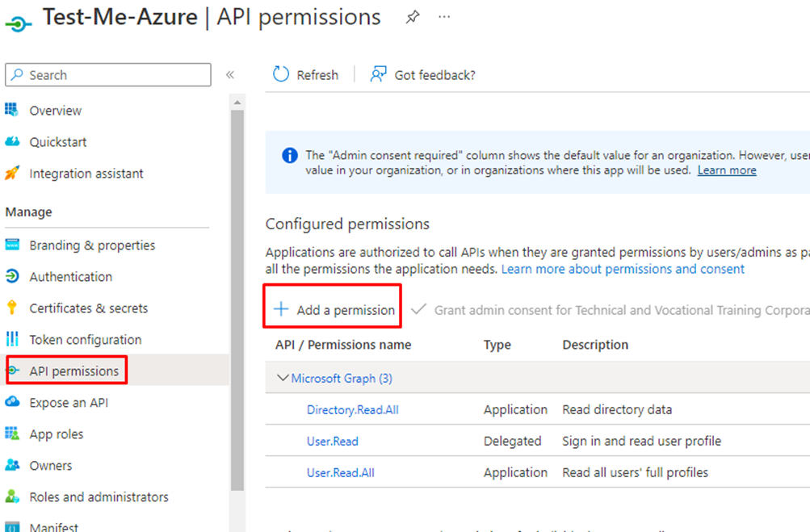Click the checkmark icon for Grant admin consent

[x=418, y=309]
